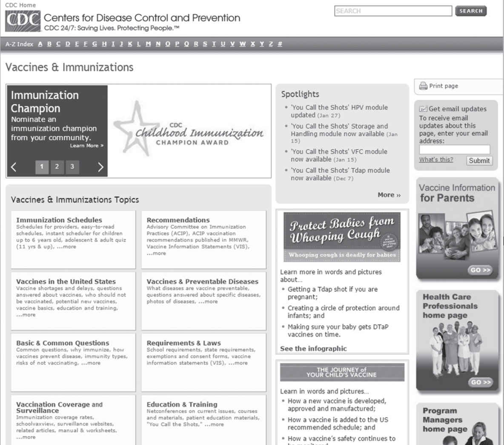
Task: Click inside the Search field
Action: 393,11
